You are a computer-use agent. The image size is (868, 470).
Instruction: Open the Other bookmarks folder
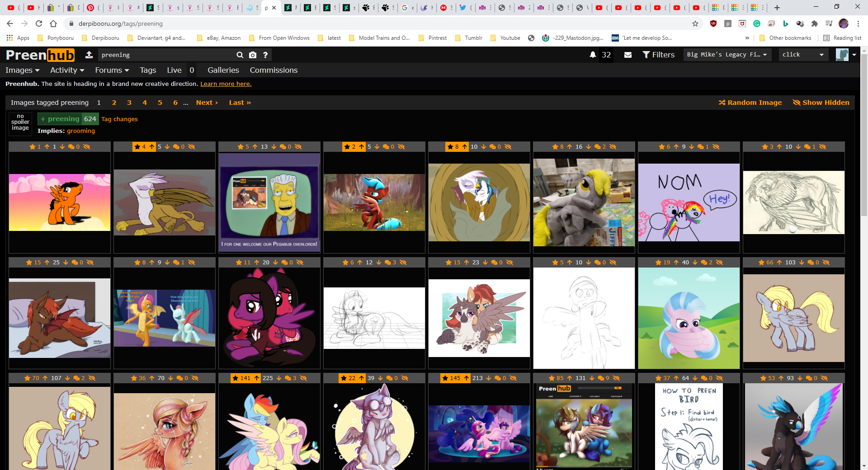point(785,38)
